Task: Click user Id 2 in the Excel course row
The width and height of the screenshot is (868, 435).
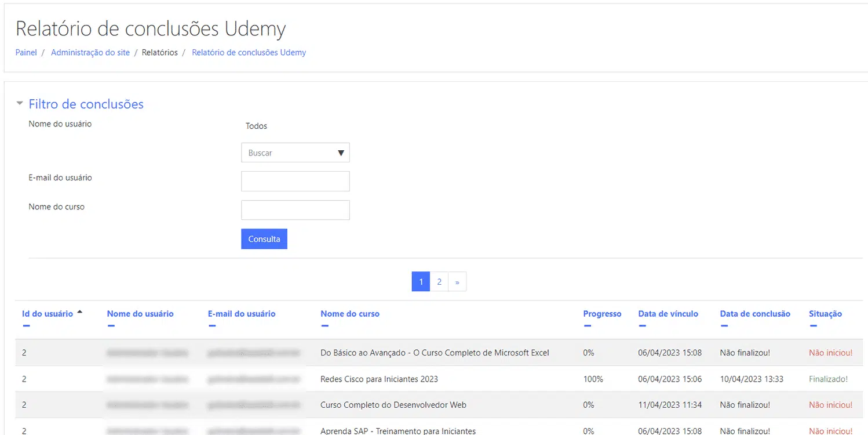Action: (x=24, y=353)
